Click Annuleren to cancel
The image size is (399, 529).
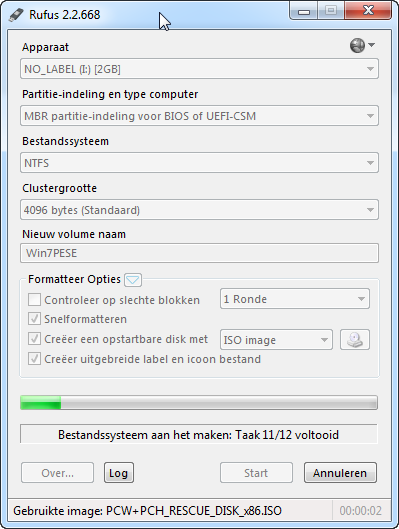(x=340, y=473)
